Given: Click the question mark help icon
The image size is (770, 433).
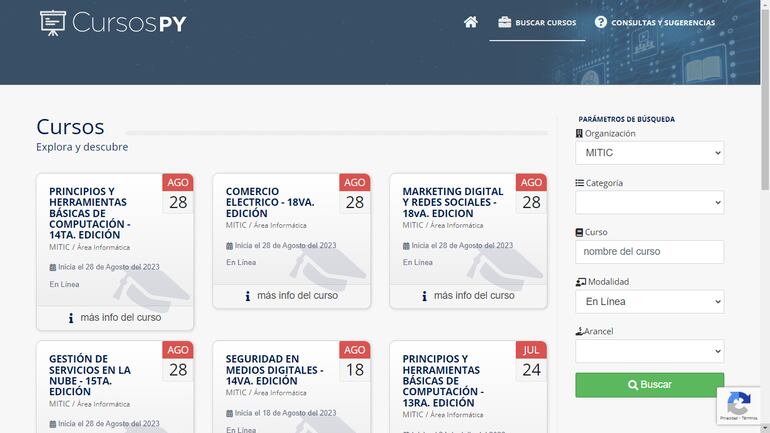Looking at the screenshot, I should pos(601,22).
